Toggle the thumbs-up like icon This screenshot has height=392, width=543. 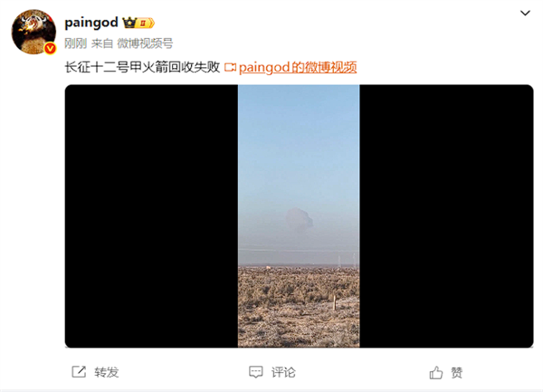point(436,373)
